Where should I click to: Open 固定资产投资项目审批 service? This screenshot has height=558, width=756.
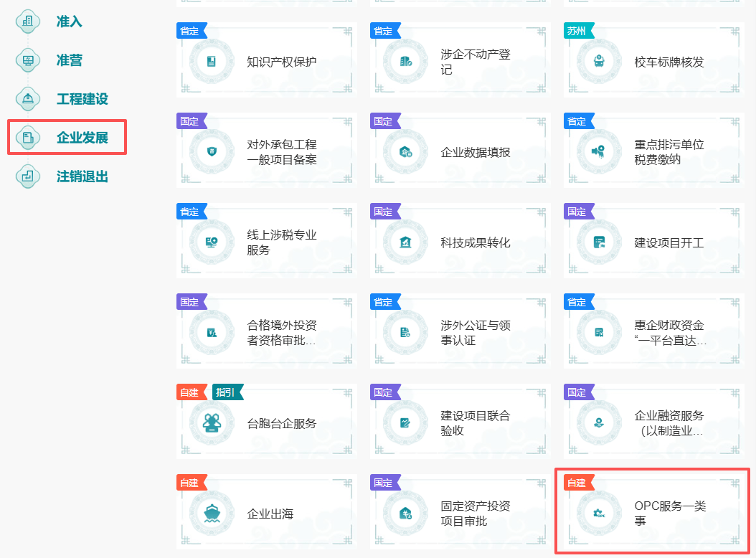[x=475, y=514]
